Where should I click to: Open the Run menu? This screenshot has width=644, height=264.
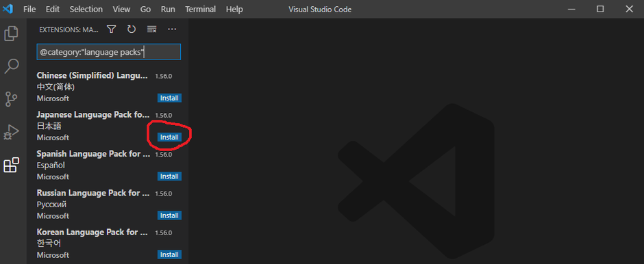pyautogui.click(x=168, y=9)
